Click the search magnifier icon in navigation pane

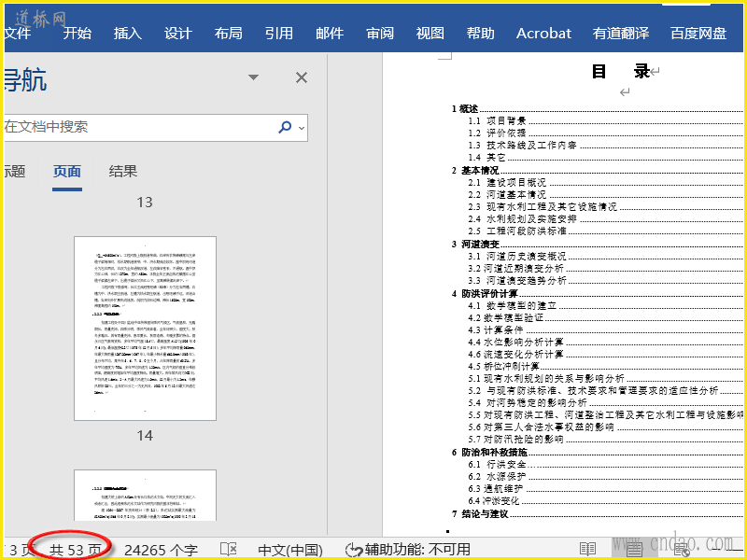point(285,127)
